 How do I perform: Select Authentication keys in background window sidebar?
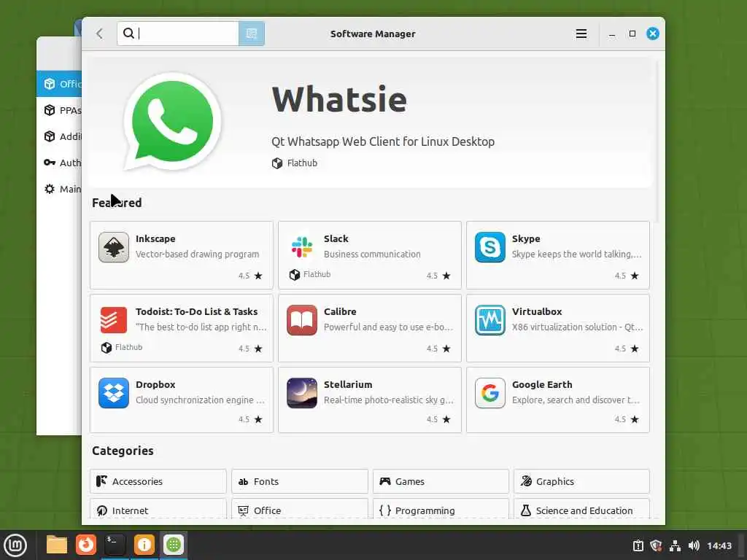pos(59,163)
